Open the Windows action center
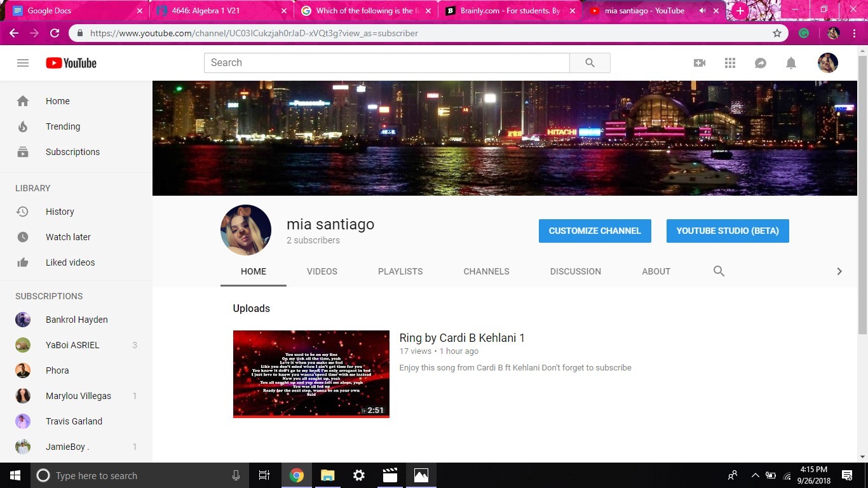 (847, 475)
